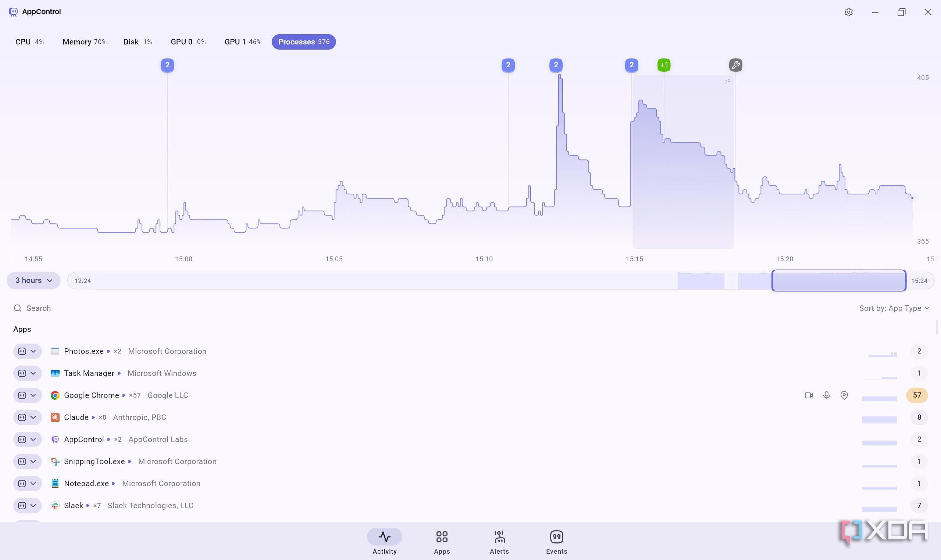Switch to CPU metric tab
This screenshot has width=941, height=560.
(29, 42)
